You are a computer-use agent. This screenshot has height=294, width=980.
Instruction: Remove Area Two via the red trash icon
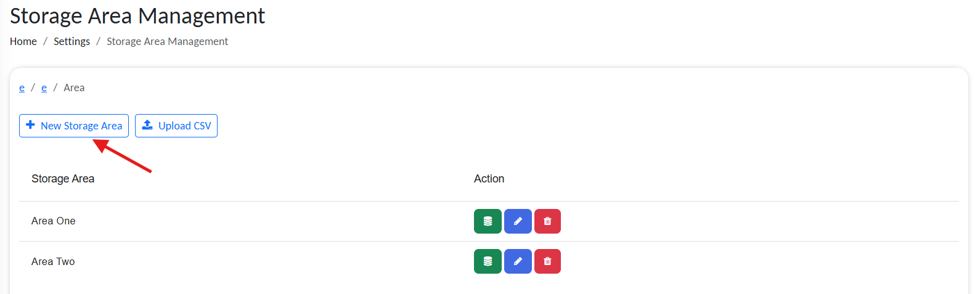click(547, 261)
